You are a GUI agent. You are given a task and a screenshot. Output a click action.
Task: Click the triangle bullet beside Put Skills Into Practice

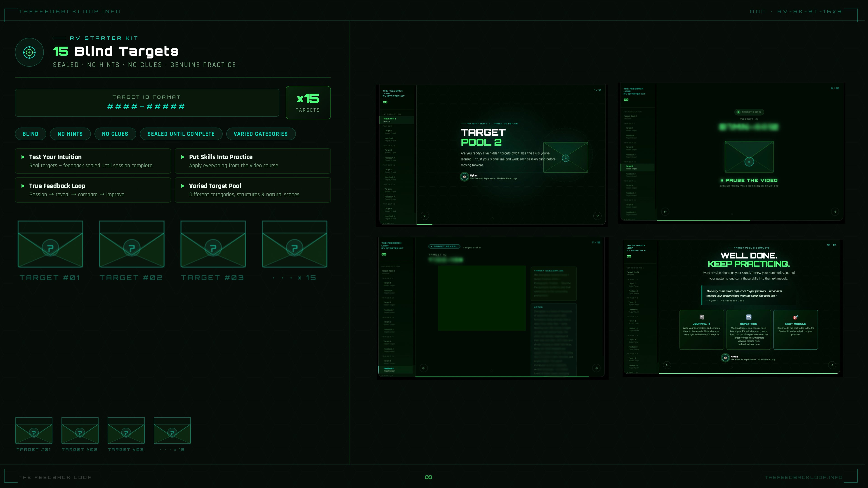coord(183,157)
